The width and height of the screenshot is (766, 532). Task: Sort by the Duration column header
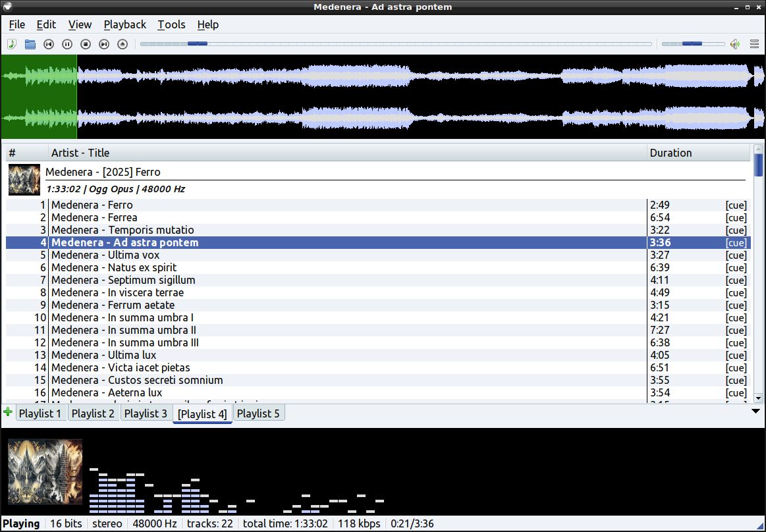tap(670, 153)
